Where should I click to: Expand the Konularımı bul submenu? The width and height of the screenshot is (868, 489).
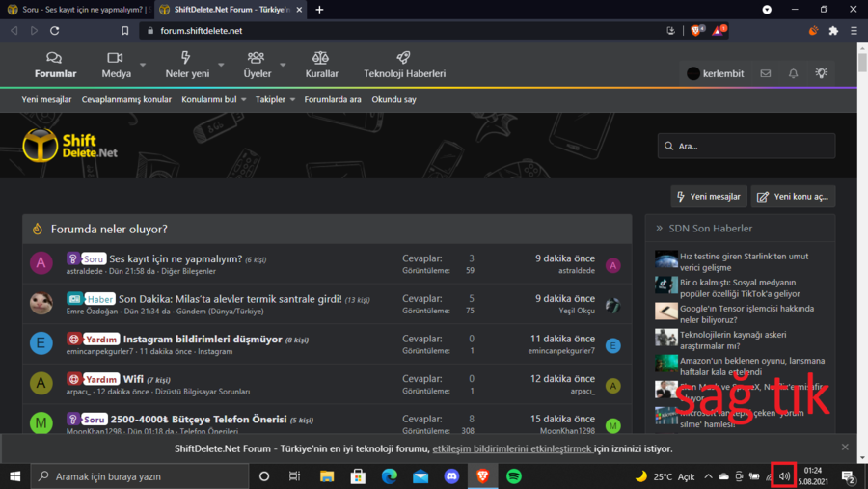click(x=214, y=99)
